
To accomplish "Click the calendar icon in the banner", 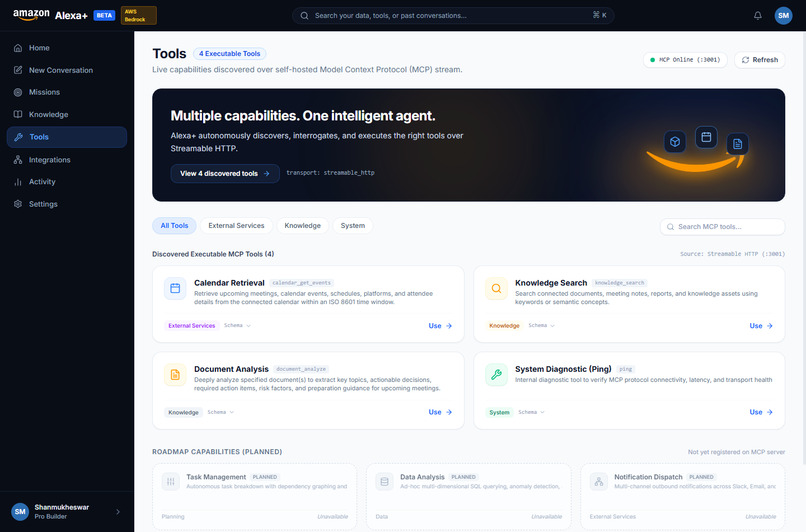I will (x=706, y=137).
